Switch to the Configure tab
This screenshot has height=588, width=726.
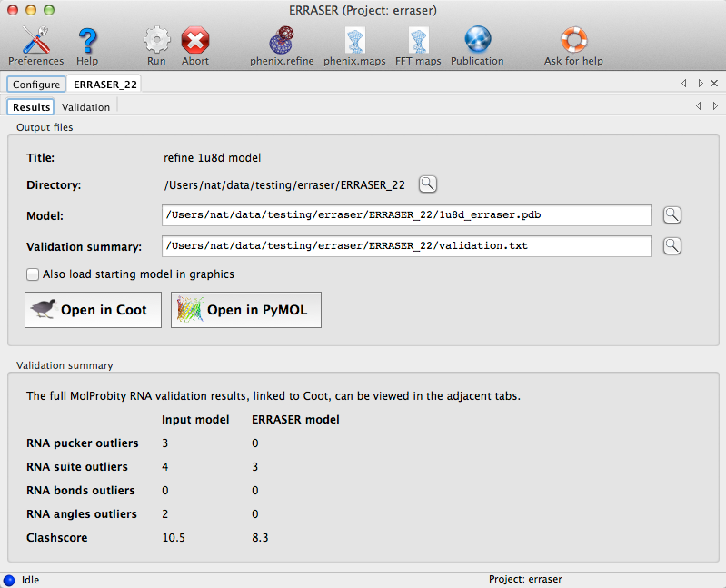pos(36,85)
